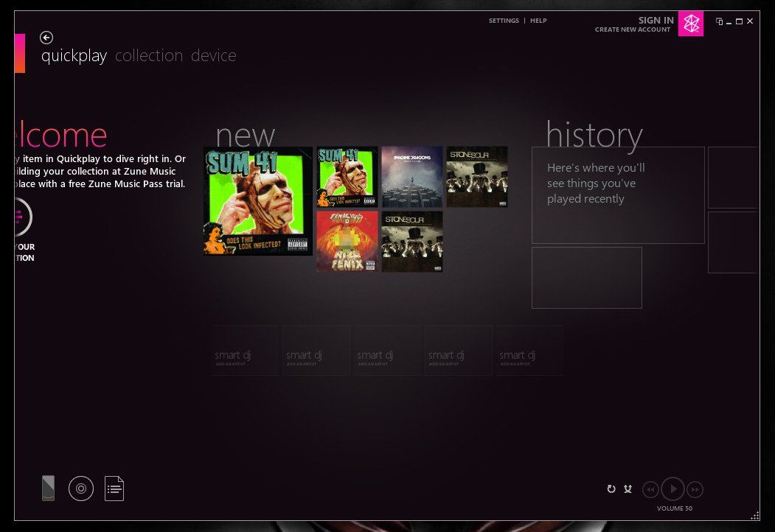Click the fifth smart dj tile
Viewport: 775px width, 532px height.
529,350
